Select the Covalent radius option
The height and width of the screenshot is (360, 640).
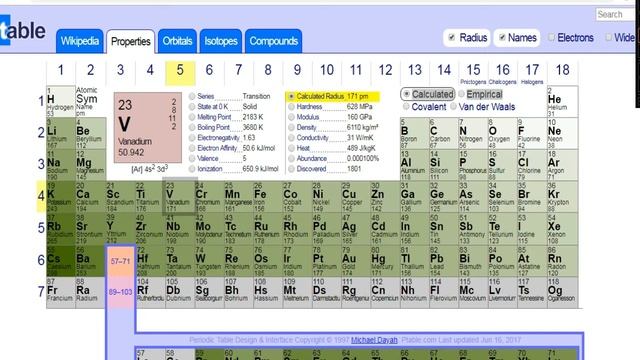pos(406,107)
